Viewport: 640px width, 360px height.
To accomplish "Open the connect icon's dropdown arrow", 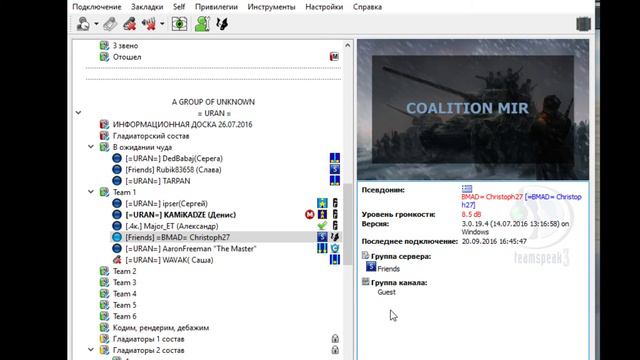I will tap(96, 24).
